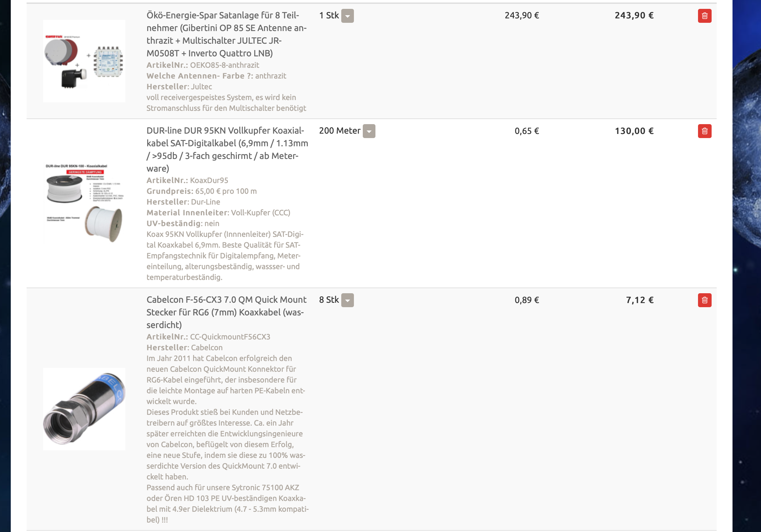Click the bold 7,12 € line total
Viewport: 761px width, 532px height.
(640, 300)
